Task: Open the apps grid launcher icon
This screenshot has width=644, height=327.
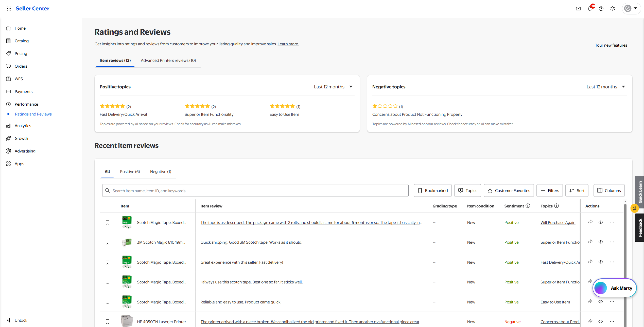Action: pos(9,9)
